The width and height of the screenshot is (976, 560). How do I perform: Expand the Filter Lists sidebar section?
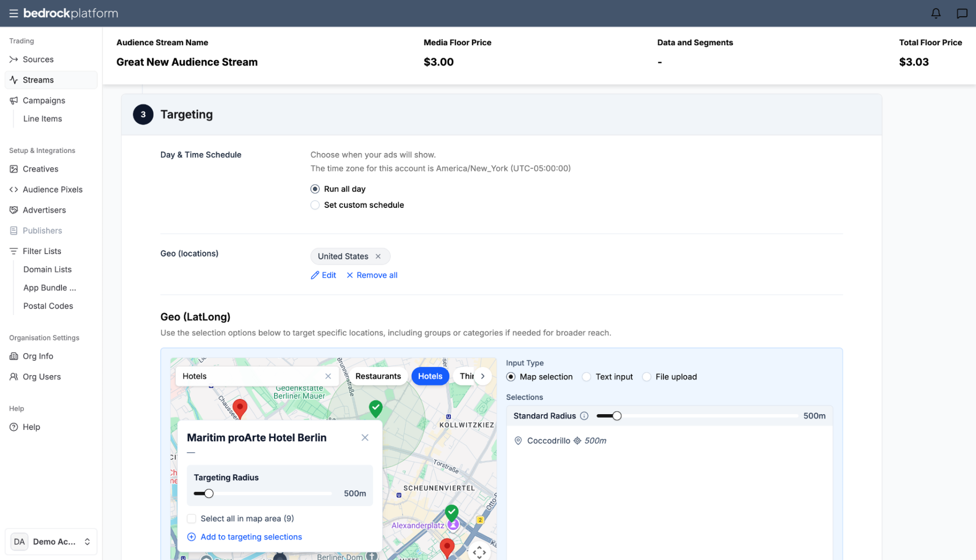42,251
